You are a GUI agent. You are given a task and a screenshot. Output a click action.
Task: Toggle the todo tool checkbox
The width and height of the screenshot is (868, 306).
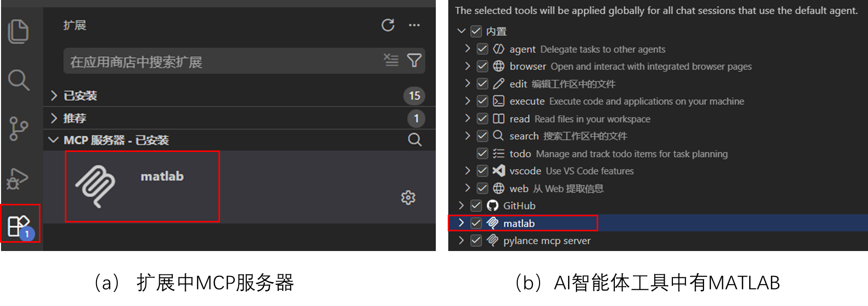(x=482, y=154)
